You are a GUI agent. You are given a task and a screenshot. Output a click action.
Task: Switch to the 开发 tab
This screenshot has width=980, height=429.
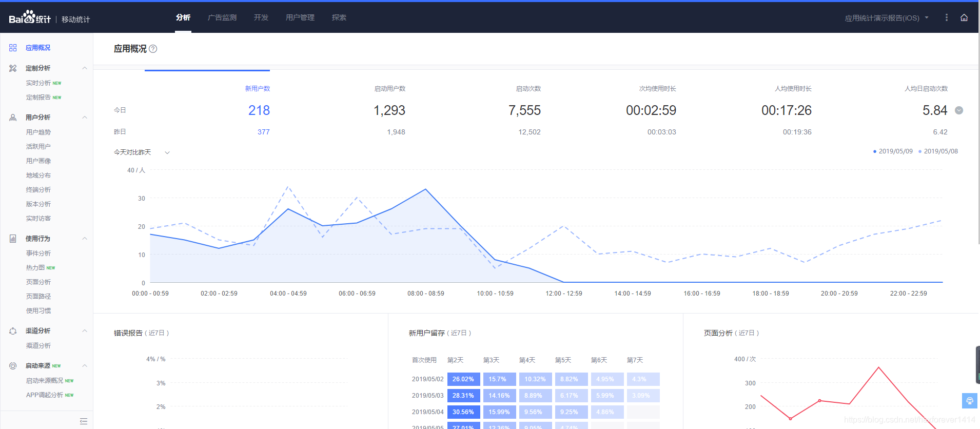tap(261, 17)
